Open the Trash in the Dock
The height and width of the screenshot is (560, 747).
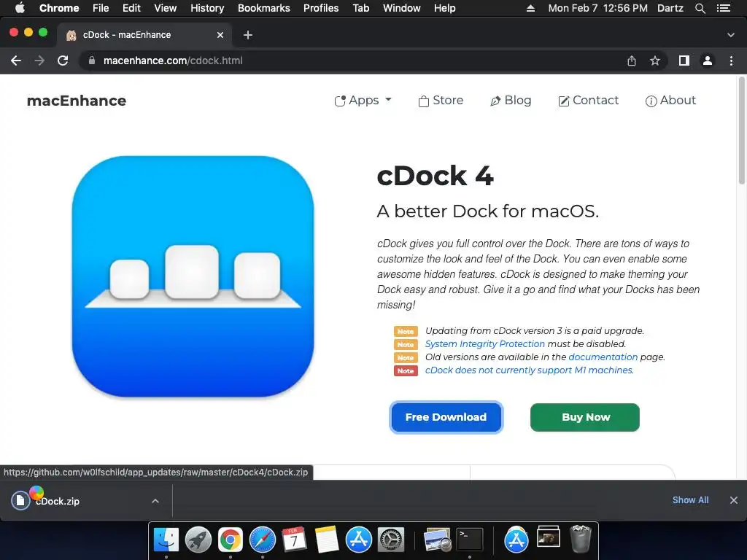click(x=580, y=539)
